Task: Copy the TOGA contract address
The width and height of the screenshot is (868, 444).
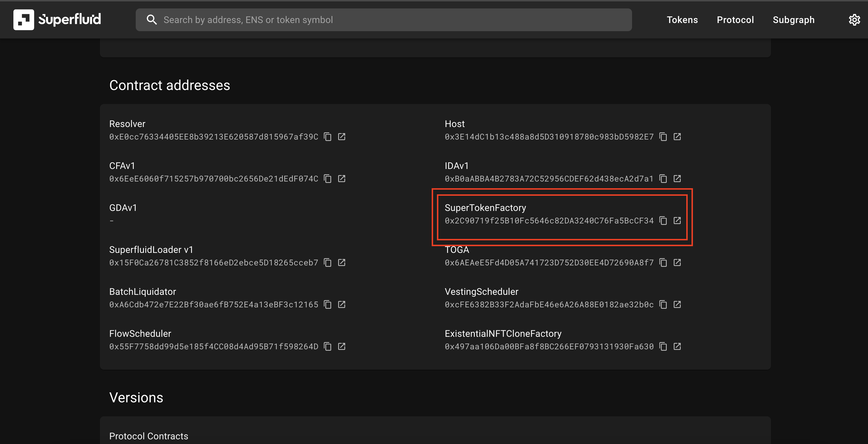Action: pos(663,262)
